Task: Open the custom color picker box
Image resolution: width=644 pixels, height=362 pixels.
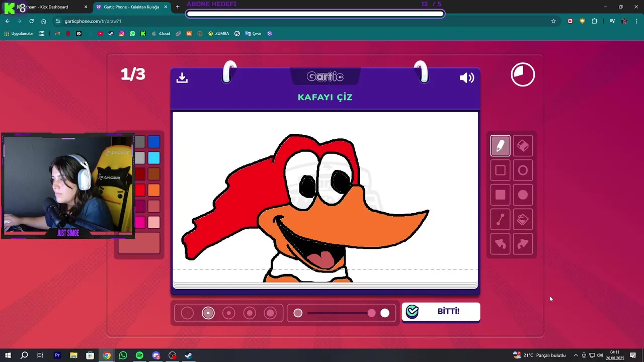Action: click(139, 243)
